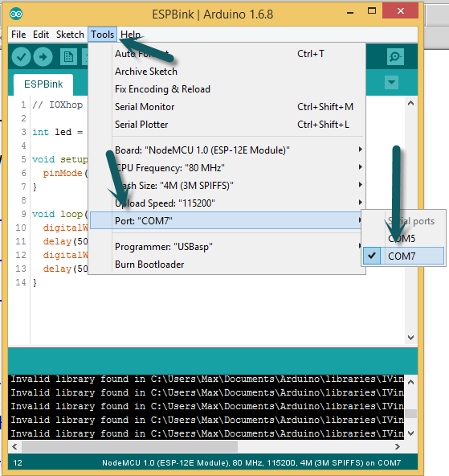Open Serial Monitor magnifier icon
449x476 pixels.
pos(395,56)
